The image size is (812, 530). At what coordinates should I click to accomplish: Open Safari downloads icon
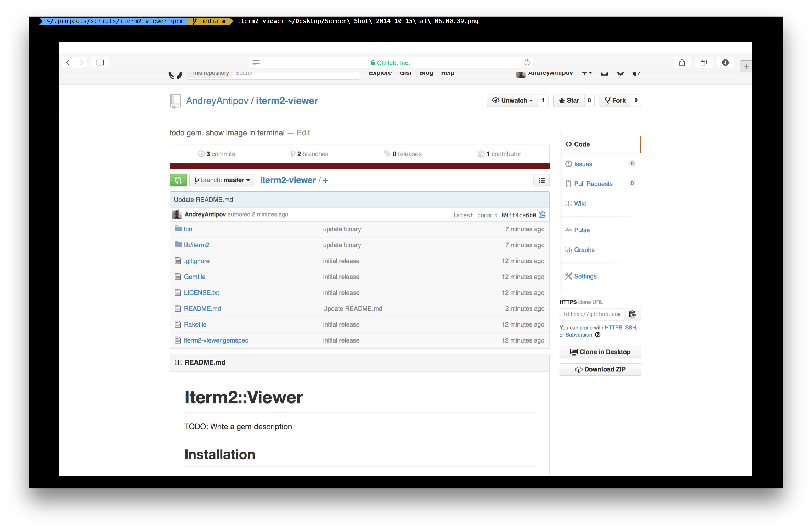pyautogui.click(x=725, y=63)
